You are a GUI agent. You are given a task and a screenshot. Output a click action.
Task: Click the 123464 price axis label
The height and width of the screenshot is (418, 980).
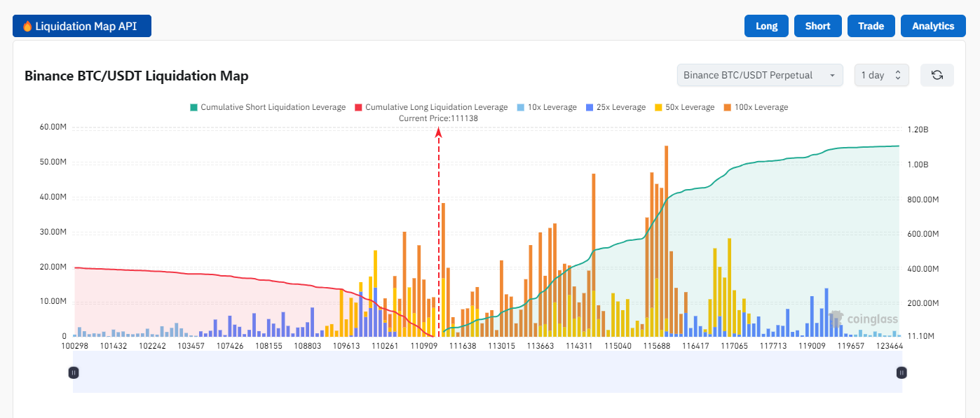pyautogui.click(x=889, y=346)
